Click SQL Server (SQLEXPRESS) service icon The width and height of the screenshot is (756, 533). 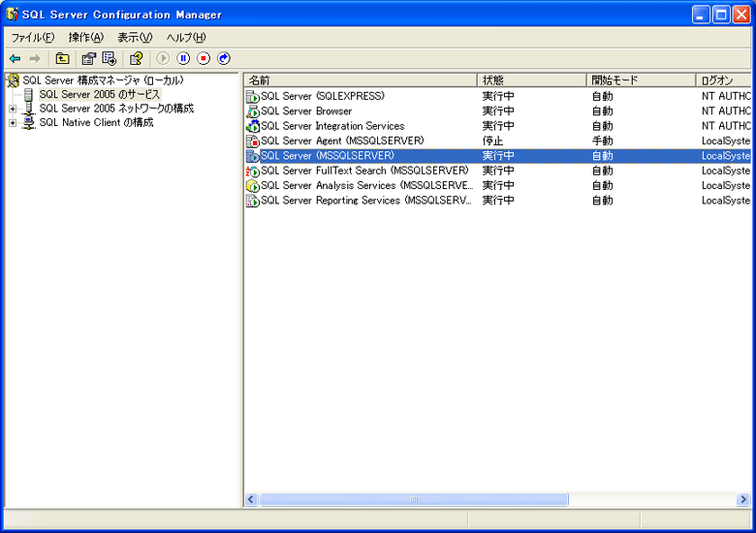pos(253,96)
